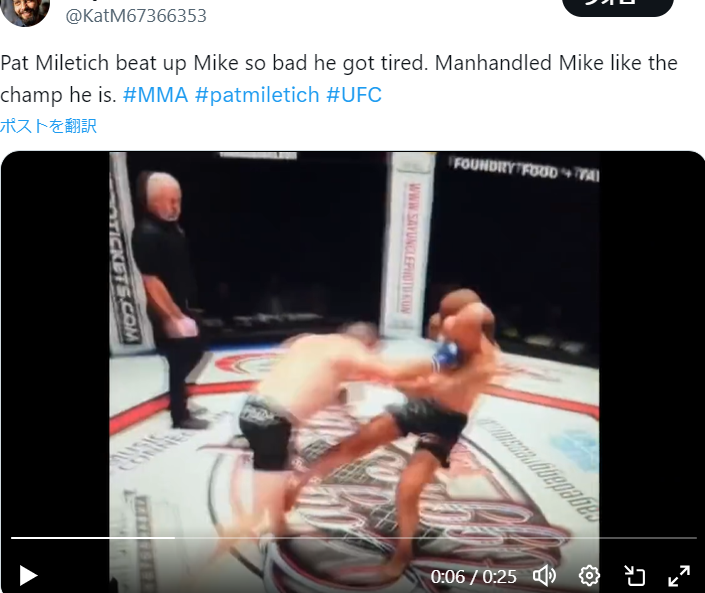Click the black letterbox left of the video

pos(55,342)
